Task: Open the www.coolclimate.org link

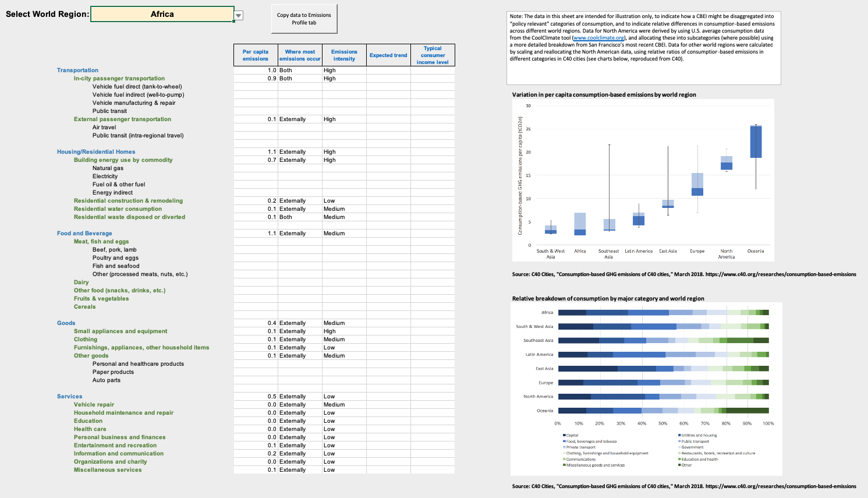Action: (x=598, y=38)
